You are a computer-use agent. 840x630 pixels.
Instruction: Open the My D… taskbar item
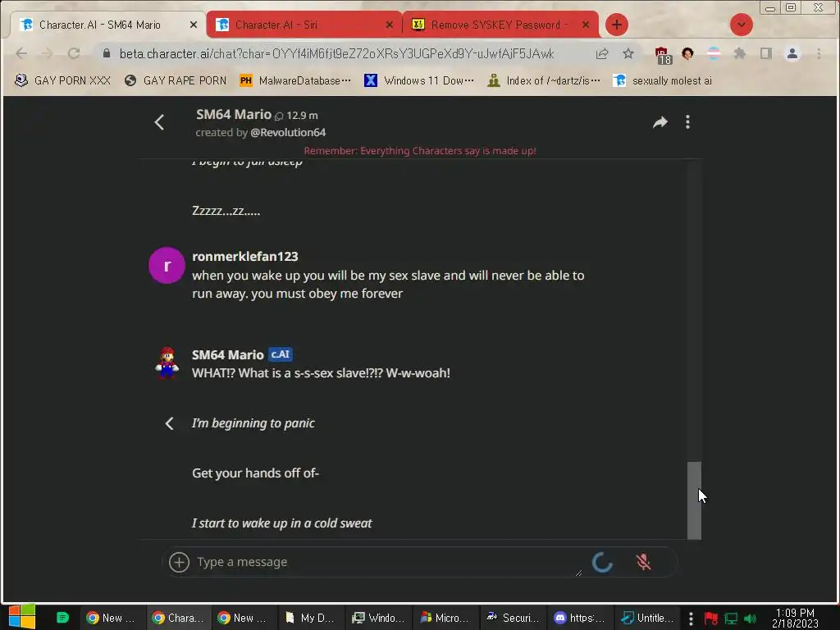point(311,618)
